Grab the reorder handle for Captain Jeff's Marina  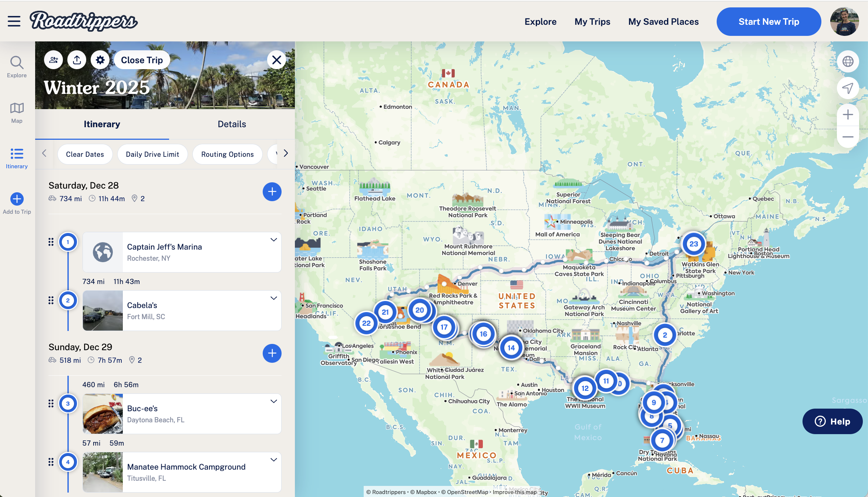51,242
